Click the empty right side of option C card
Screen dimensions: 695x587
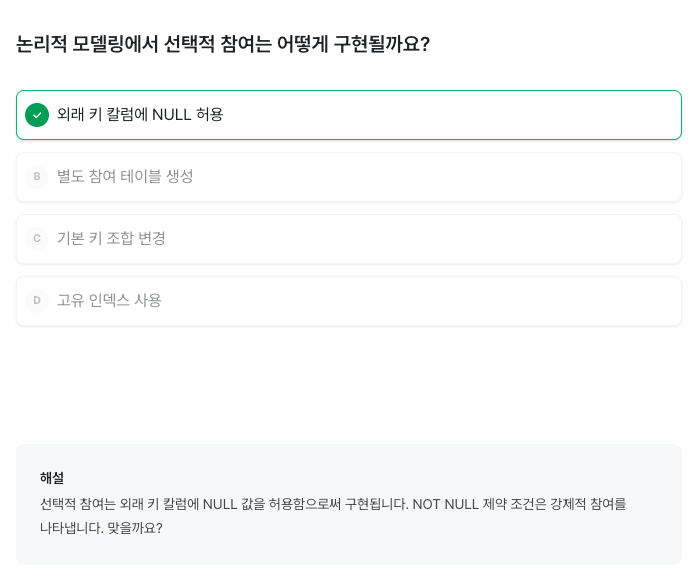click(x=500, y=239)
